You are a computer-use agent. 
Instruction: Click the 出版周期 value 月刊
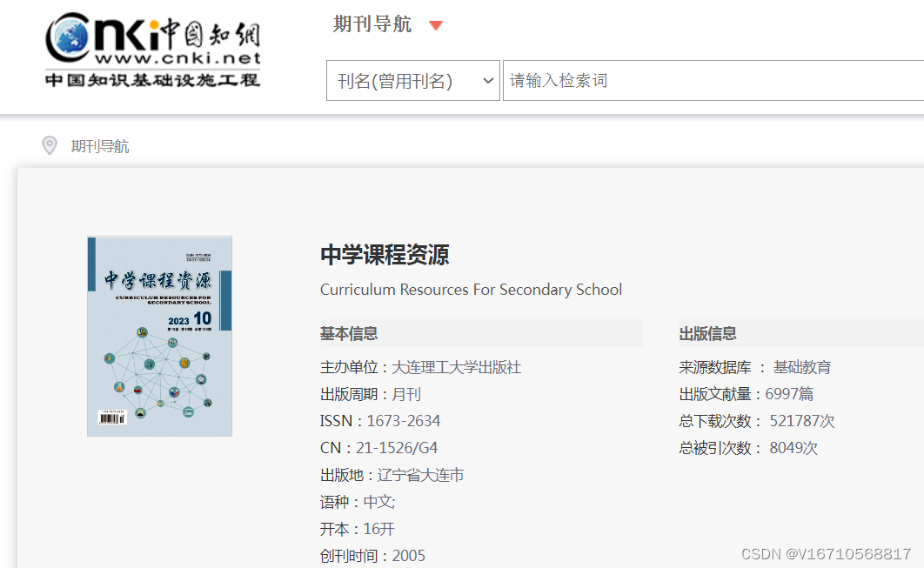(406, 394)
